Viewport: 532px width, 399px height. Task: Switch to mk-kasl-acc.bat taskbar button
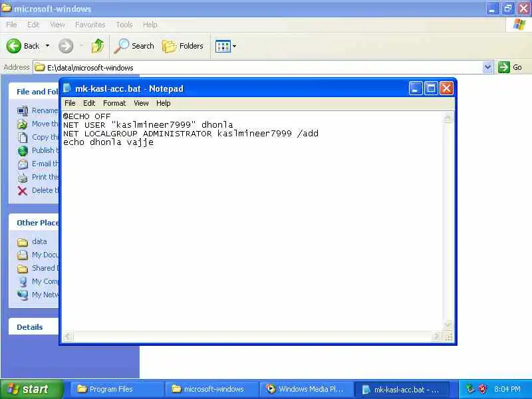tap(402, 389)
